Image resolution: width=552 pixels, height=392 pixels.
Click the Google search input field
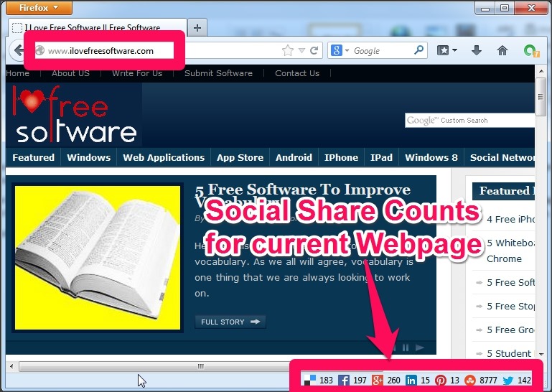[x=383, y=51]
